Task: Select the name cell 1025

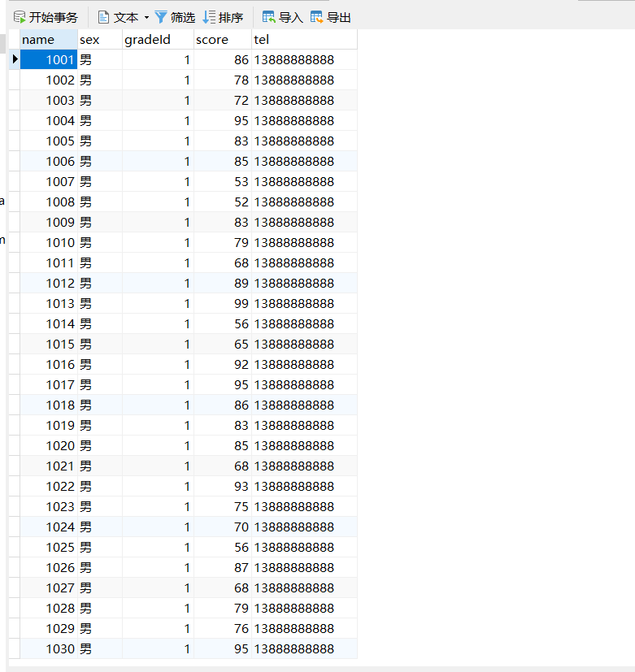Action: pos(49,548)
